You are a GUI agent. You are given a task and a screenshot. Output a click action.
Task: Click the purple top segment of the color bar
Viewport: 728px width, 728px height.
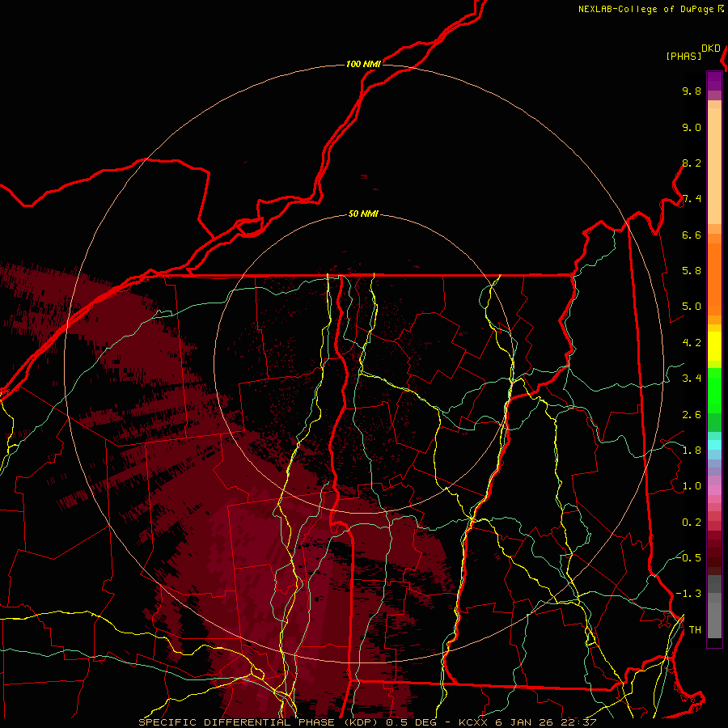pos(714,81)
